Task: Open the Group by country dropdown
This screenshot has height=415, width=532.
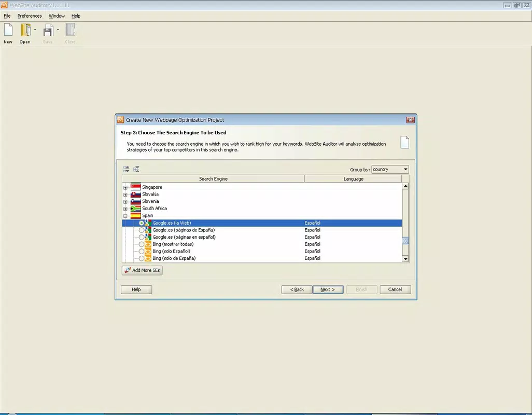Action: point(390,169)
